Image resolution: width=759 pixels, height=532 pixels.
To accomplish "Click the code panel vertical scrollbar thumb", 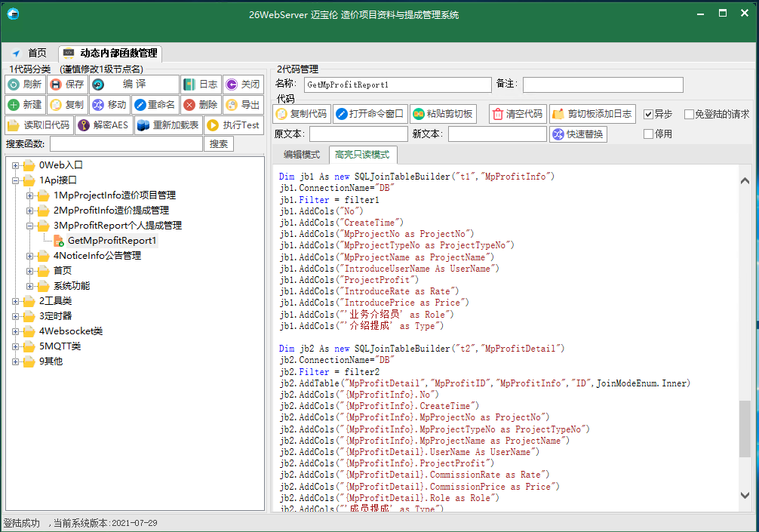I will 745,429.
